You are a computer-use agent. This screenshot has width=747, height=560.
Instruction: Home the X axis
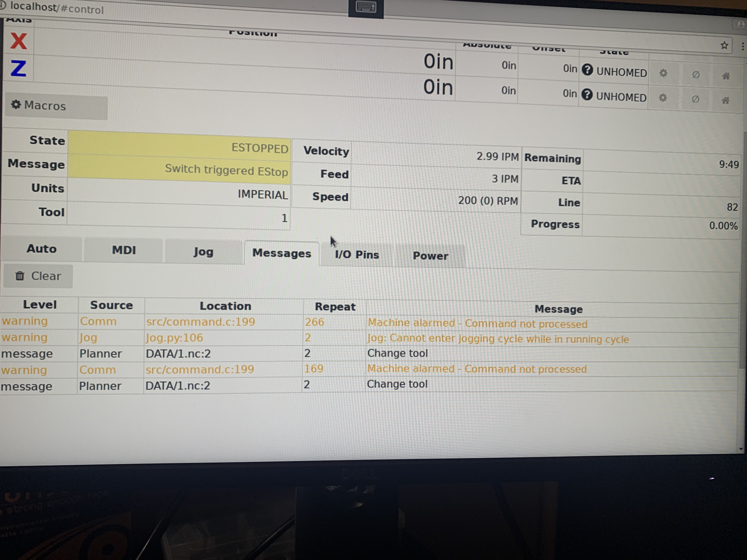(x=726, y=76)
